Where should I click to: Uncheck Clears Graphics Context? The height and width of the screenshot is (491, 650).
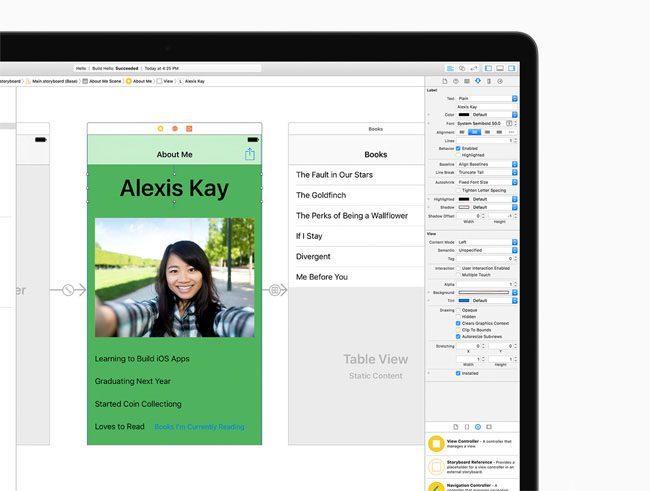point(458,323)
